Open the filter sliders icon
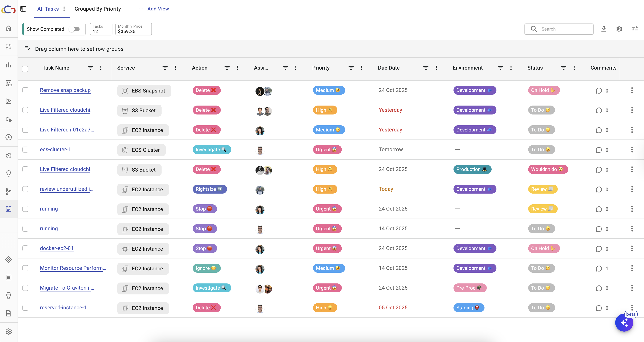Viewport: 644px width, 342px height. [x=635, y=29]
